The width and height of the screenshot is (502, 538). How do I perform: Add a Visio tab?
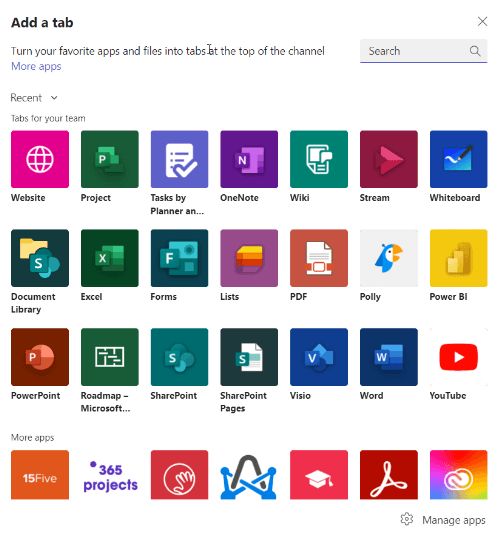pos(319,357)
